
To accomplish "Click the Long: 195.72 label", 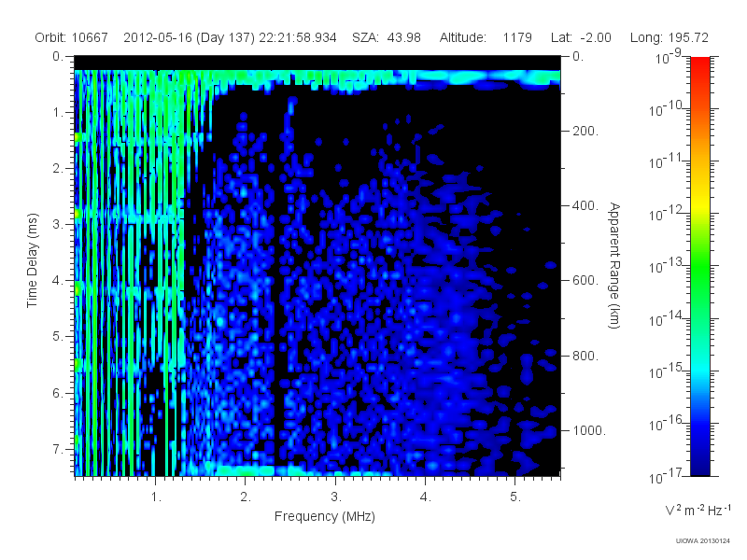I will pyautogui.click(x=669, y=37).
